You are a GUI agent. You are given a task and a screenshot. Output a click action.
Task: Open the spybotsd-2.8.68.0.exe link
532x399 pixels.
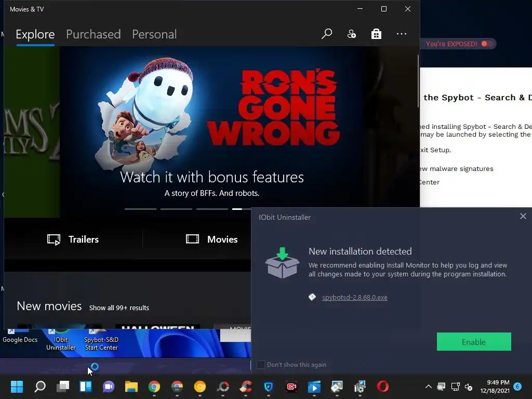pyautogui.click(x=354, y=298)
